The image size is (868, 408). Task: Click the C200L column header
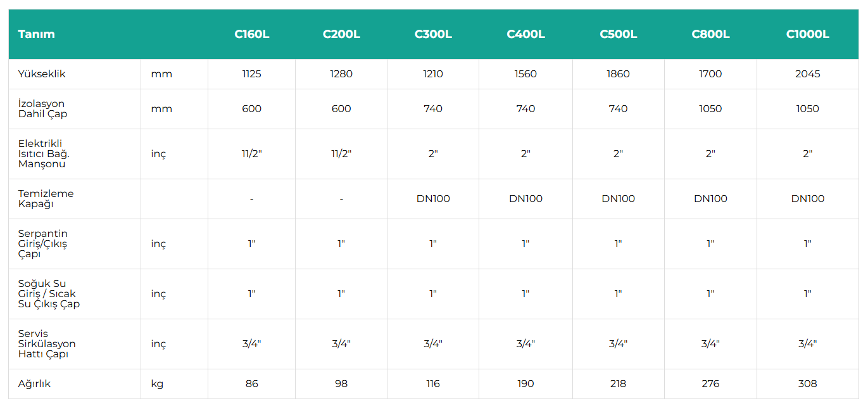(x=341, y=34)
